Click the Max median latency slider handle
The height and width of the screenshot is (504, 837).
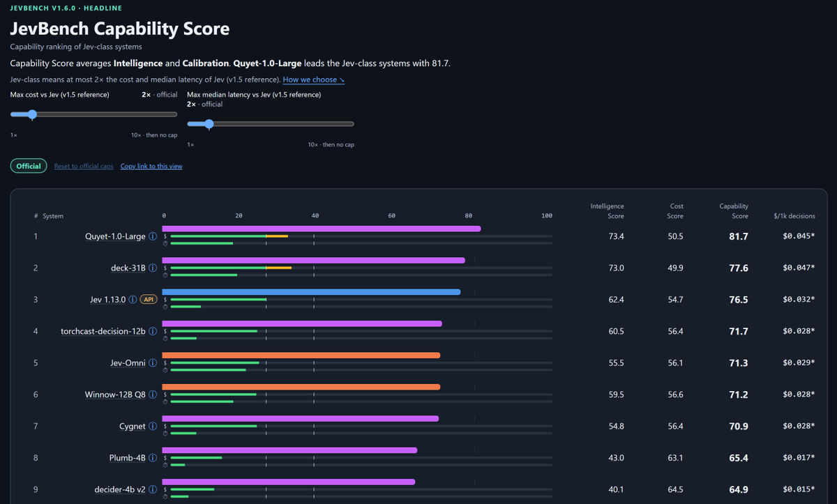pyautogui.click(x=209, y=124)
